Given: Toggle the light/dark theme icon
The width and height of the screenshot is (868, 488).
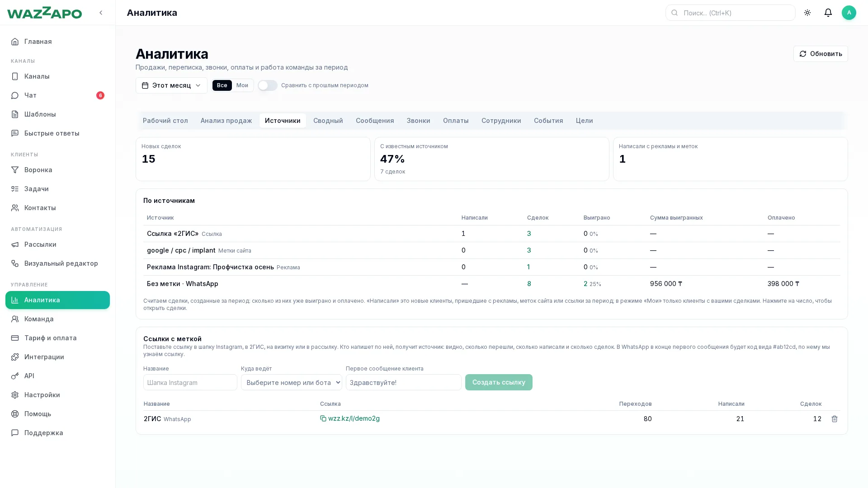Looking at the screenshot, I should pyautogui.click(x=807, y=13).
